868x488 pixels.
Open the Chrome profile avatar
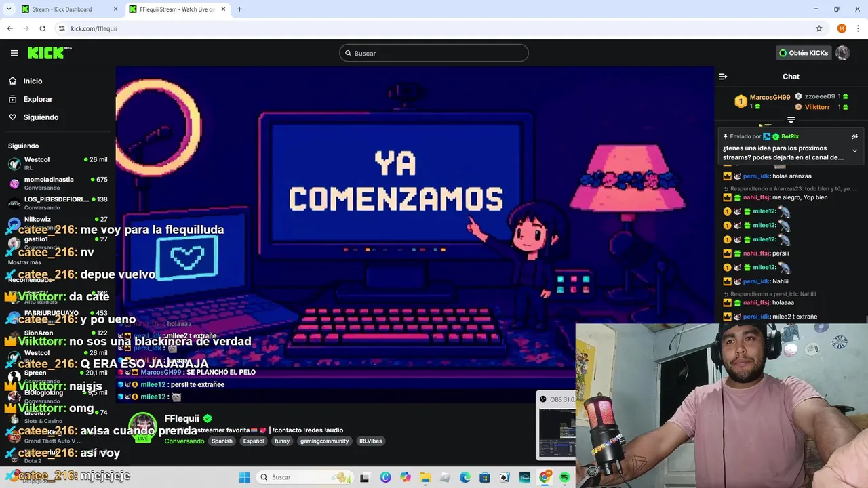[x=842, y=28]
